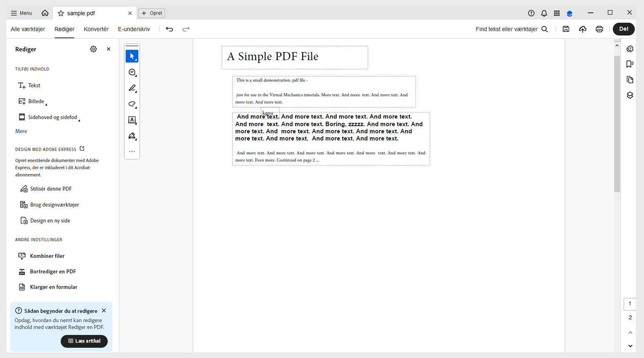Open the page thumbnails panel
The width and height of the screenshot is (644, 358).
[x=630, y=80]
